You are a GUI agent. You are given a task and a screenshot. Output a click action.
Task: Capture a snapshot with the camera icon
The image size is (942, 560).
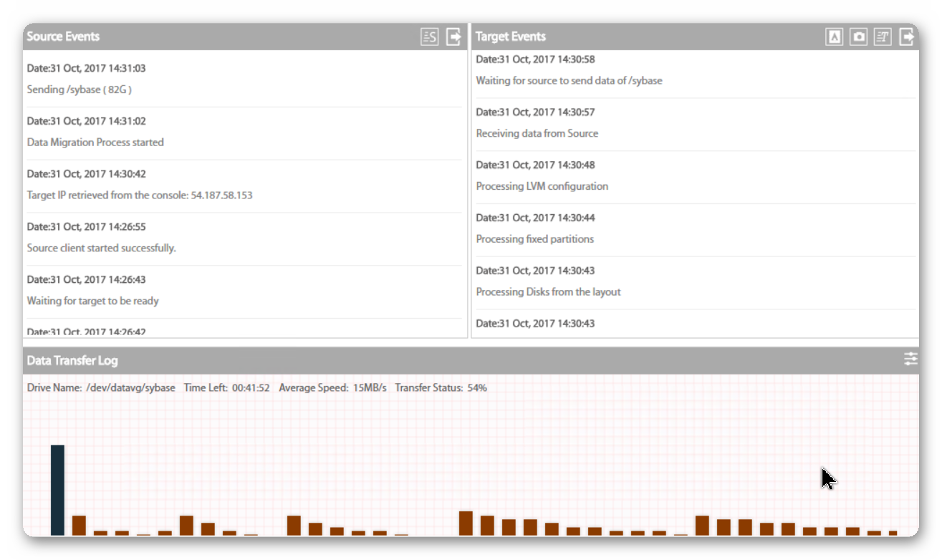(x=859, y=36)
